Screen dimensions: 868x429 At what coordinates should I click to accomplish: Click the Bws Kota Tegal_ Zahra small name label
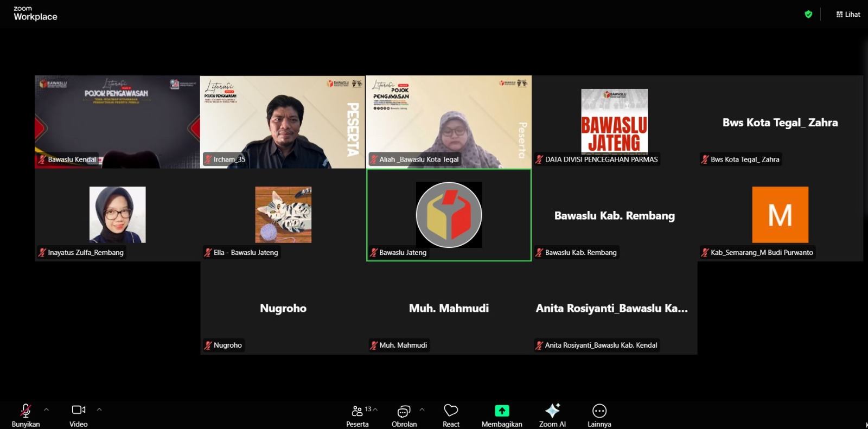tap(745, 159)
